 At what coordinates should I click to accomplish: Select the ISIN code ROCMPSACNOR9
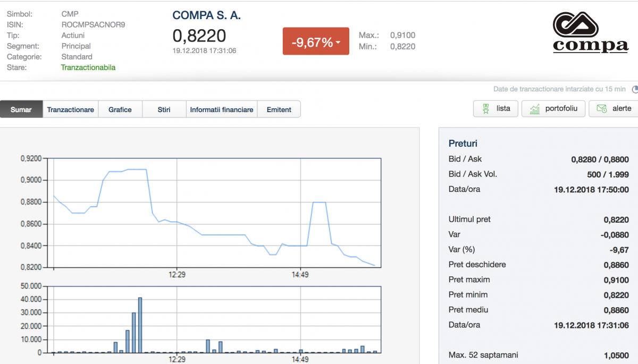[x=93, y=24]
